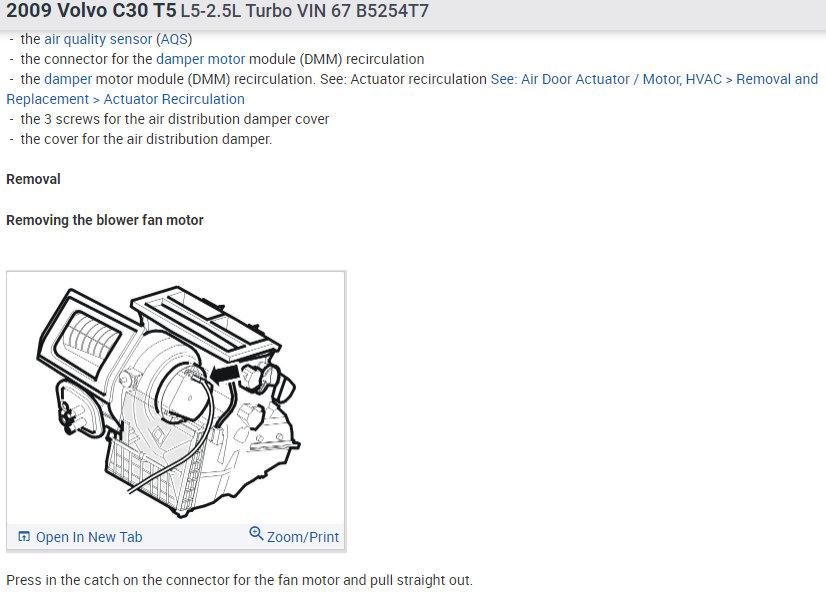Open the 'air quality sensor' link
Screen dimensions: 826x603
point(98,39)
